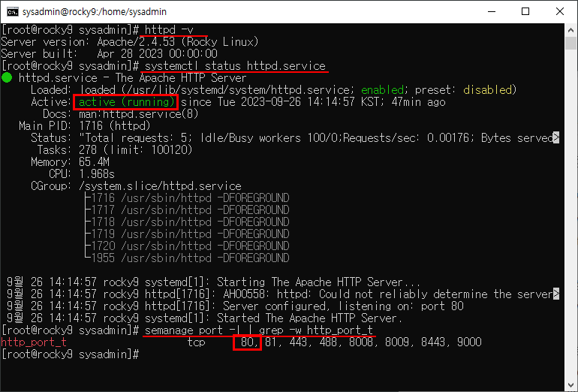Click the 'systemctl status httpd.service' command
The image size is (578, 392).
(235, 65)
